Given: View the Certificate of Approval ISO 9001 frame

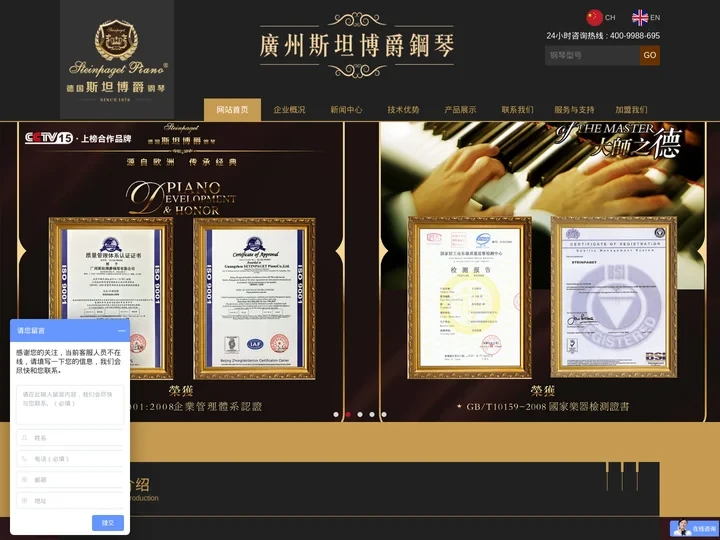Looking at the screenshot, I should [255, 298].
